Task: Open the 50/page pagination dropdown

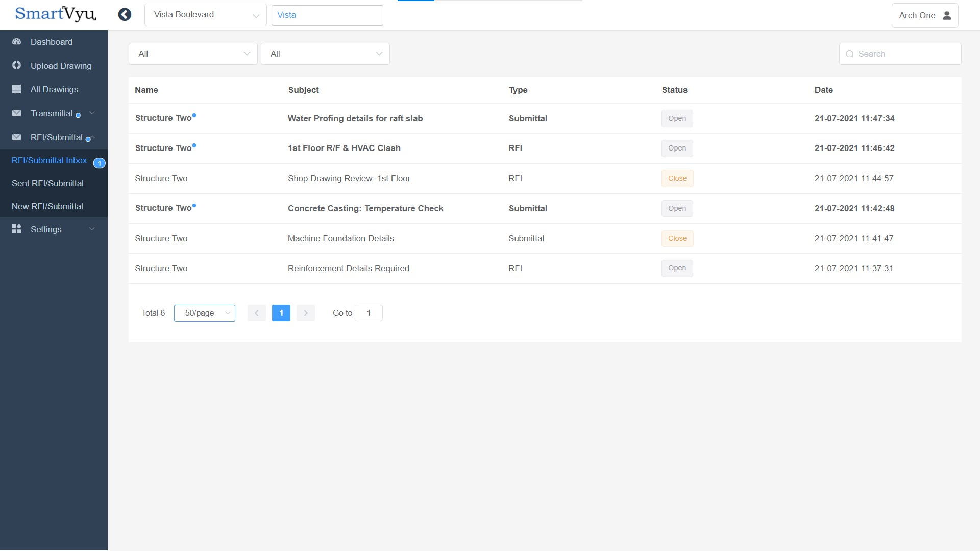Action: (x=204, y=312)
